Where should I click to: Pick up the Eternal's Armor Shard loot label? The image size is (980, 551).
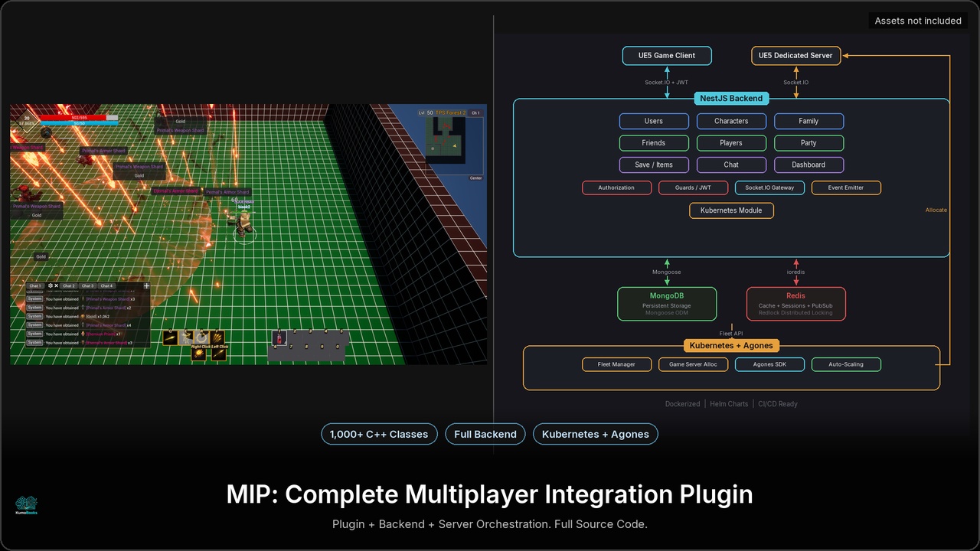point(176,191)
